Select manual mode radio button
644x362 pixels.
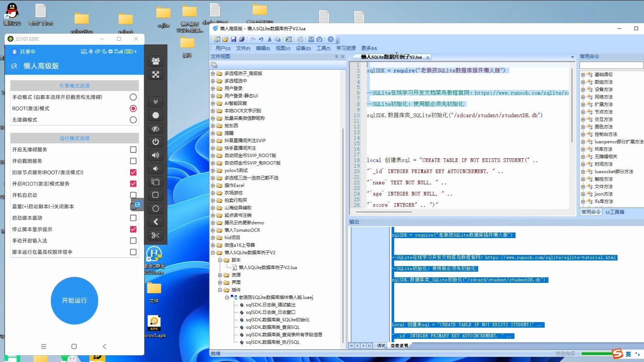[133, 97]
